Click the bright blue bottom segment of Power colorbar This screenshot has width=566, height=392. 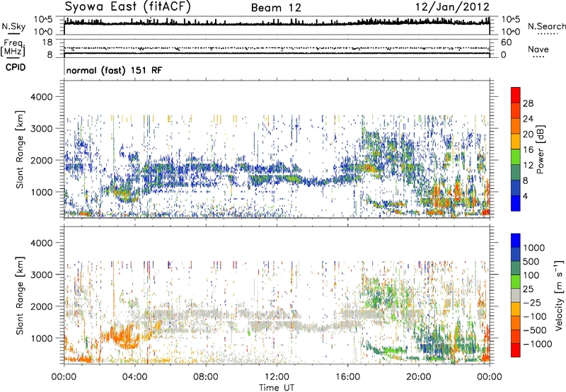click(x=516, y=203)
